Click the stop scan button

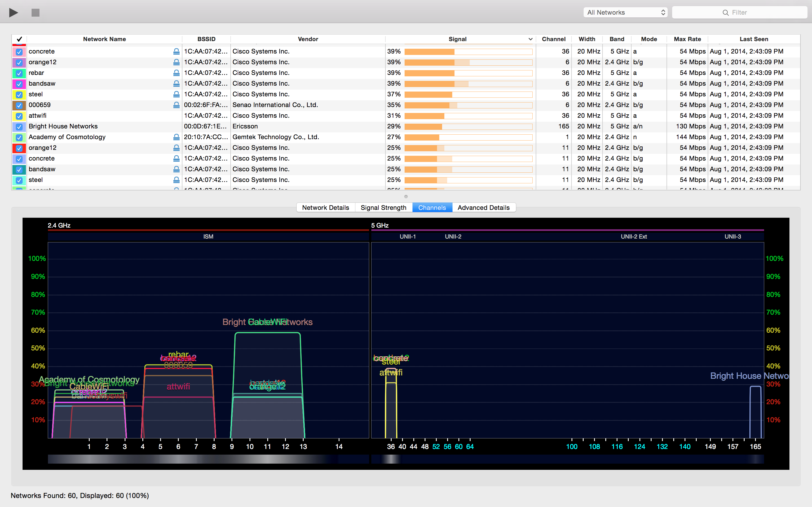click(x=36, y=13)
